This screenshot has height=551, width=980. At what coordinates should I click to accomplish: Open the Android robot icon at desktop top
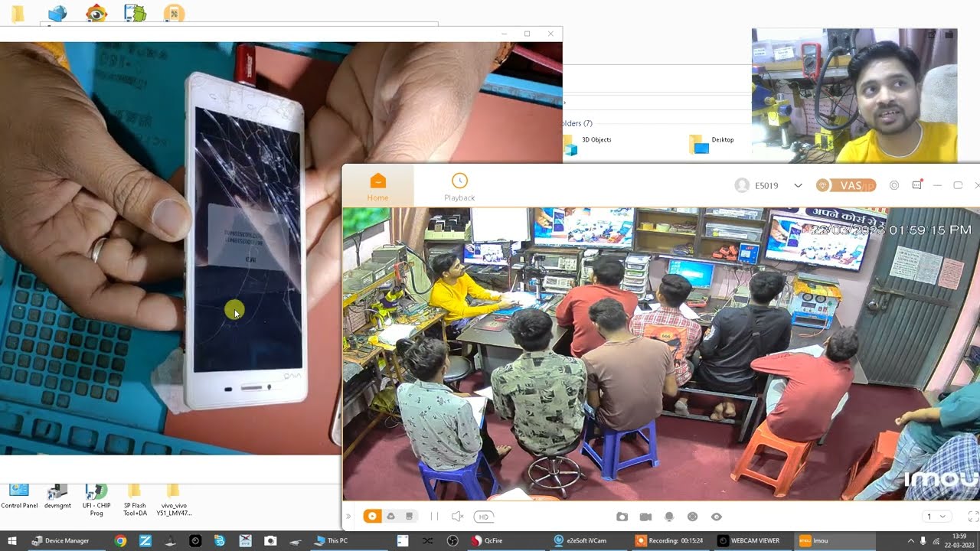coord(135,13)
